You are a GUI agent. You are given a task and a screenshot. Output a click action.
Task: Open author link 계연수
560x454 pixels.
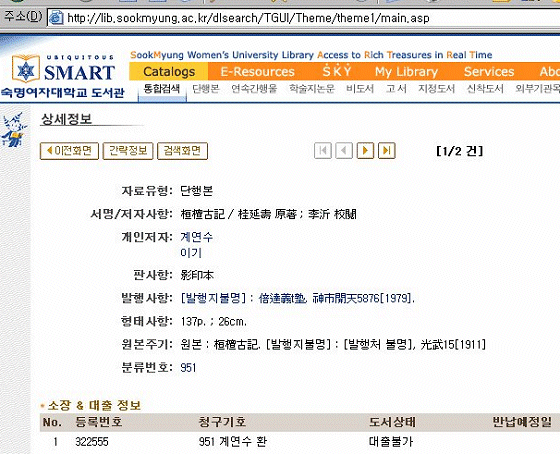click(196, 237)
